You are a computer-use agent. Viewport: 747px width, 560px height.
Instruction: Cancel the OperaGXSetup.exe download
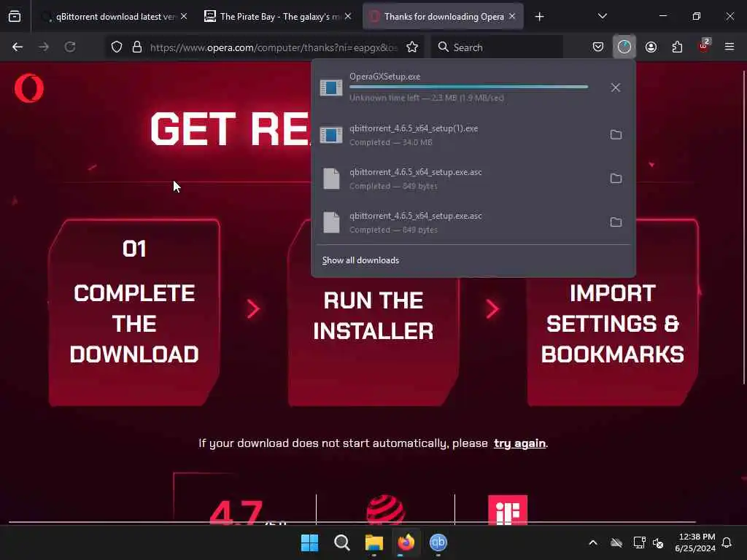point(616,87)
